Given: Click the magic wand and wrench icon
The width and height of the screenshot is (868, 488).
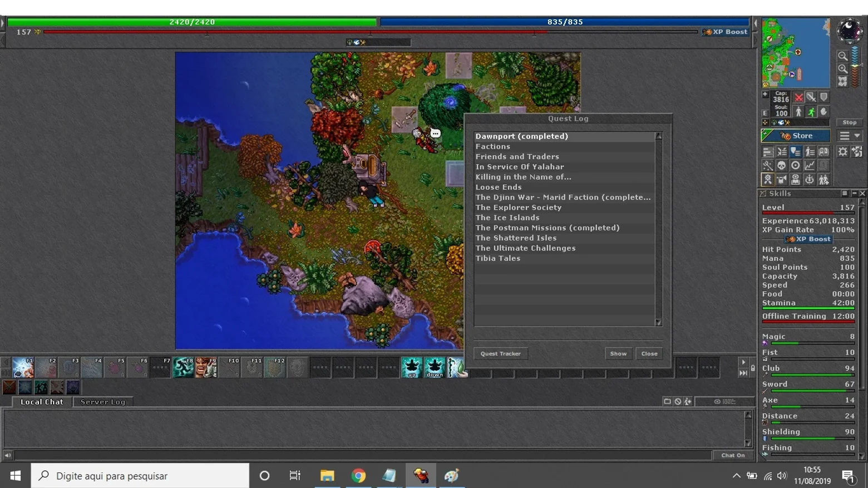Looking at the screenshot, I should (x=768, y=165).
